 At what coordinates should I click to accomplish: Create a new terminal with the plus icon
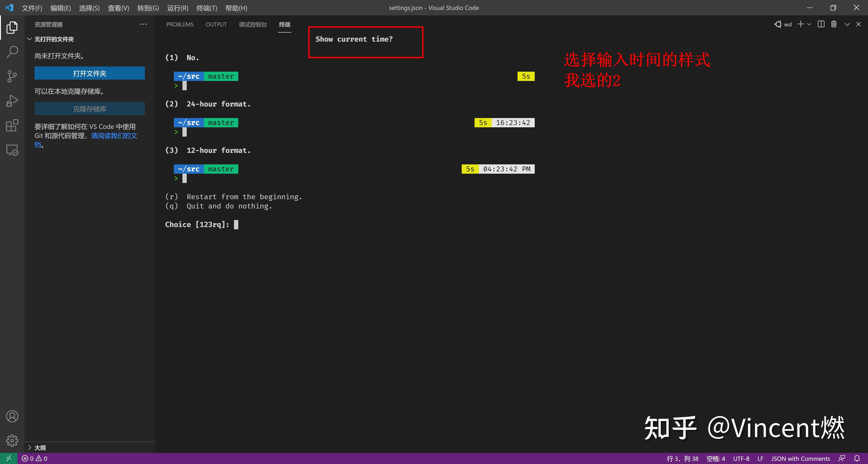tap(800, 24)
